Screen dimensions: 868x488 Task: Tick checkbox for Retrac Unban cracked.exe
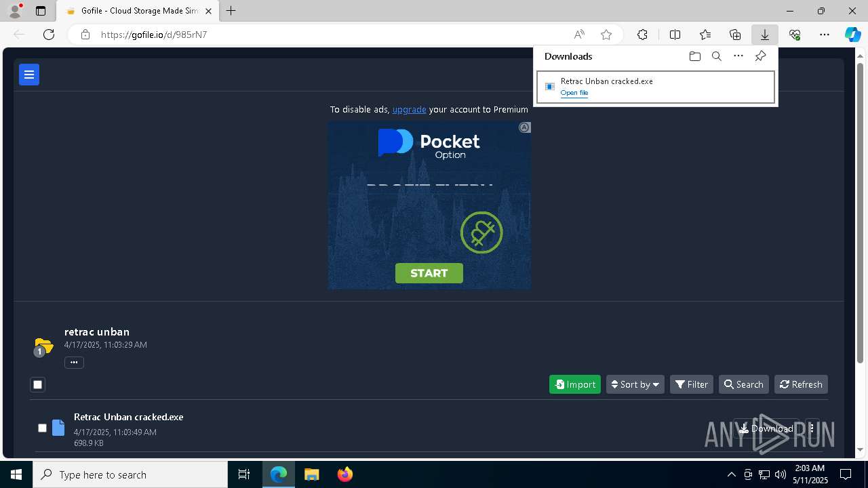pyautogui.click(x=42, y=428)
